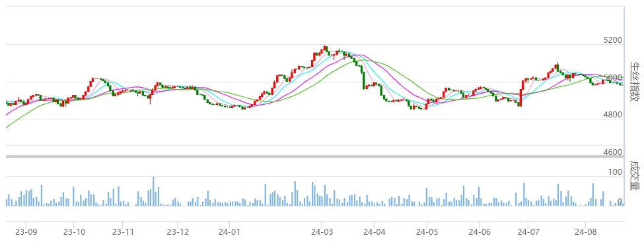Click the 24-08 date label
The height and width of the screenshot is (242, 644).
click(586, 232)
